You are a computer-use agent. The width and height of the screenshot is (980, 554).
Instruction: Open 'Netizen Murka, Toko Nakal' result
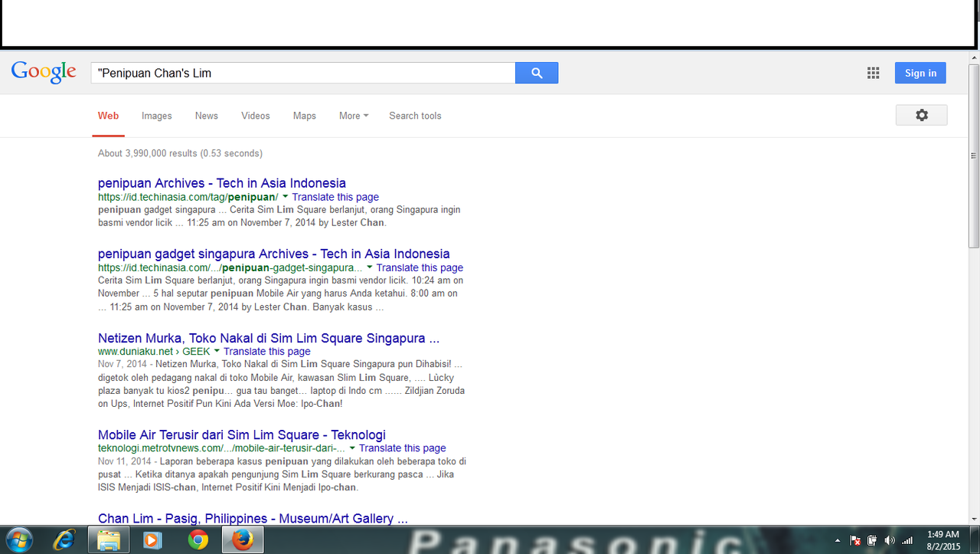[x=269, y=338]
